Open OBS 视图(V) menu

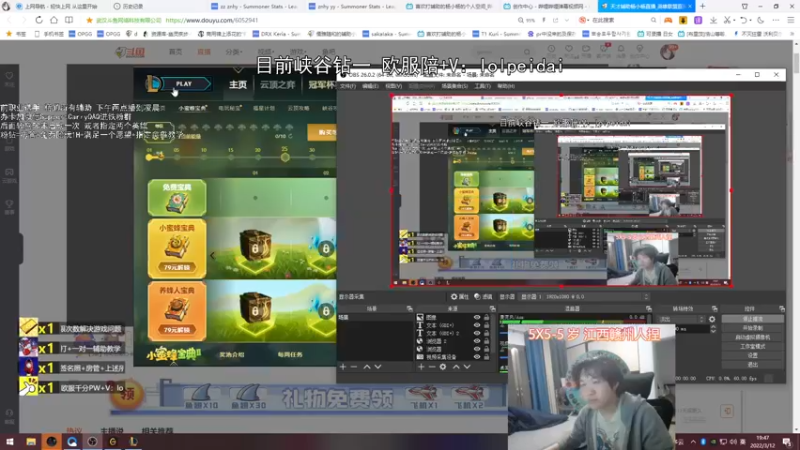coord(393,86)
